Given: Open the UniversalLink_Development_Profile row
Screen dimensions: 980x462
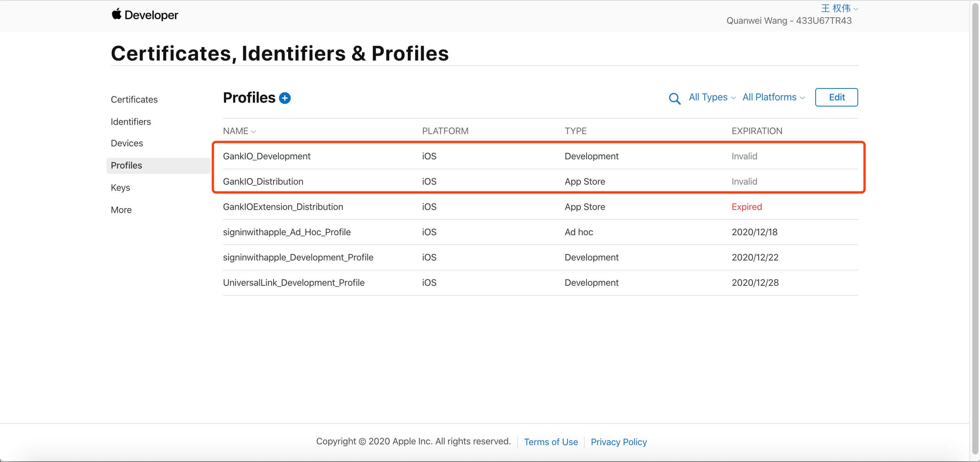Looking at the screenshot, I should coord(540,283).
